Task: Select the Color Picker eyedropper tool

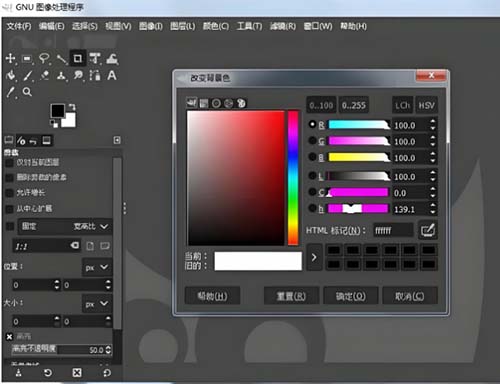Action: click(x=11, y=92)
